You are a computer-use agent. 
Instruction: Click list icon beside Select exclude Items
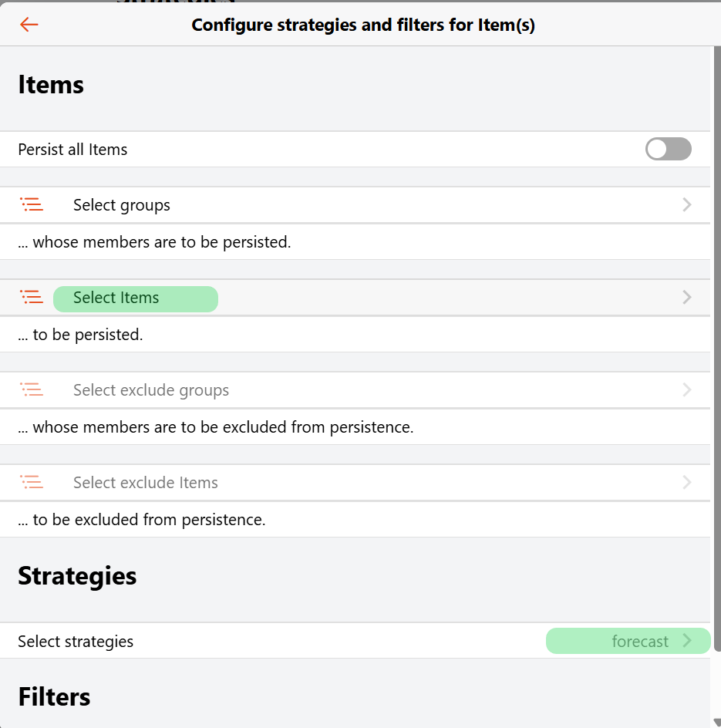(x=32, y=483)
